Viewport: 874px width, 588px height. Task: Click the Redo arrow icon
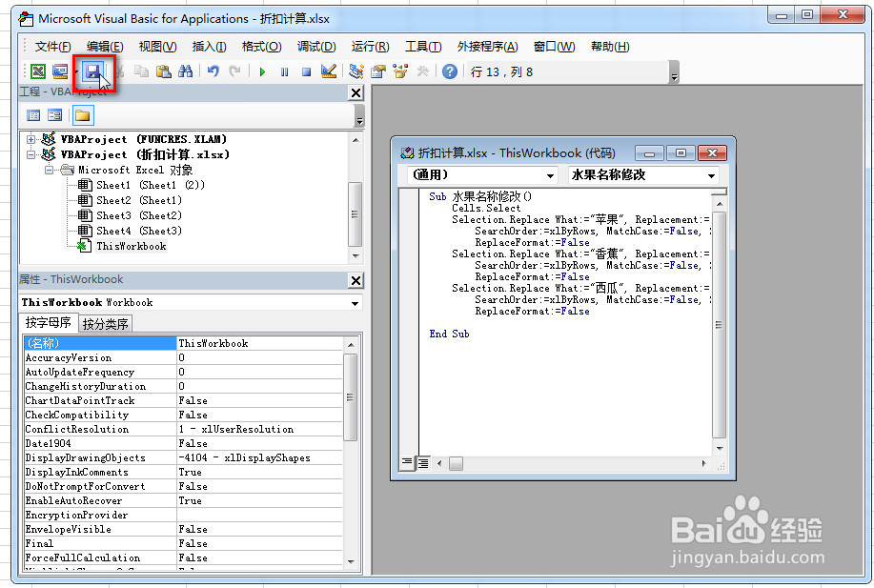[234, 71]
